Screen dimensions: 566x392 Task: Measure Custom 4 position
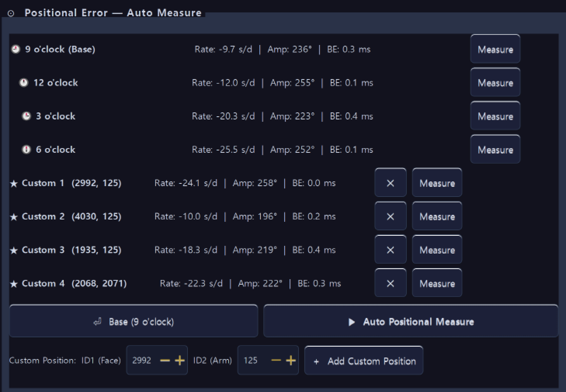(x=437, y=283)
